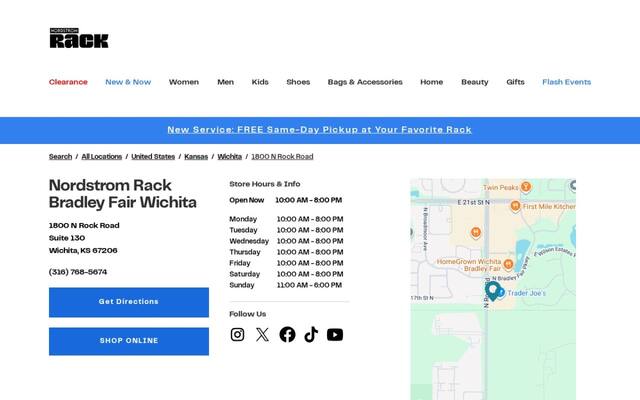Open the New & Now menu

point(128,82)
